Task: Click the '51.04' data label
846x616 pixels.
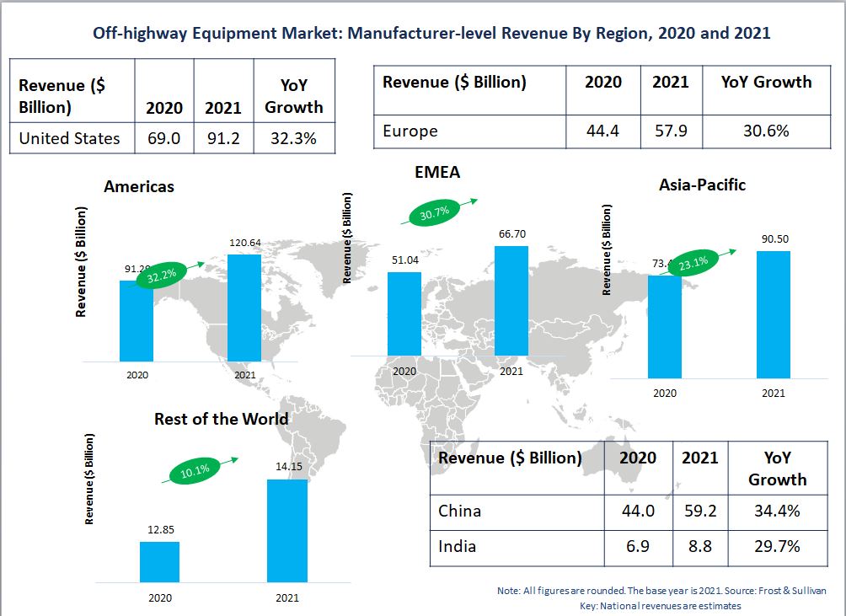Action: [x=405, y=260]
